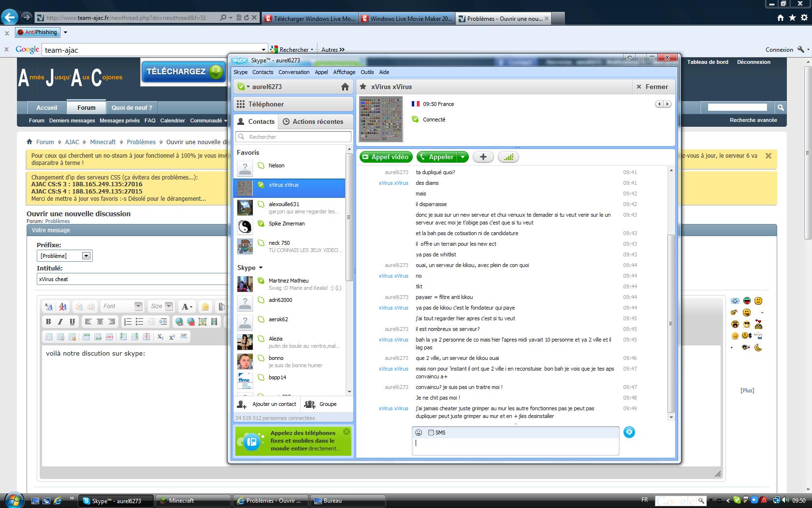The height and width of the screenshot is (508, 812).
Task: Open the Préfixe dropdown
Action: pyautogui.click(x=86, y=256)
